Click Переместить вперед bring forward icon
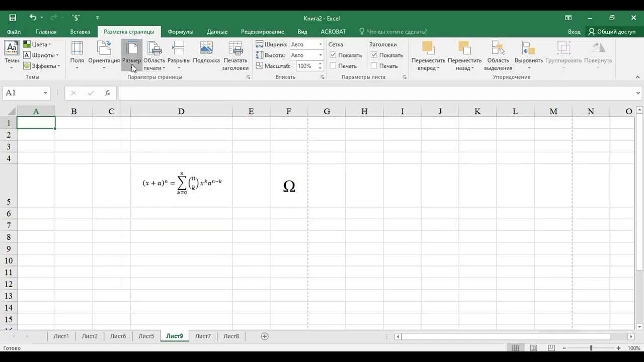 coord(428,48)
